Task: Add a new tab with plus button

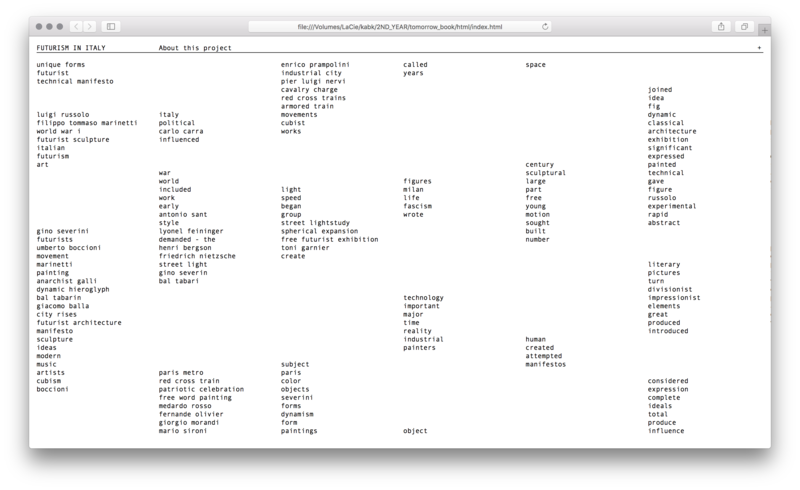Action: click(x=764, y=31)
